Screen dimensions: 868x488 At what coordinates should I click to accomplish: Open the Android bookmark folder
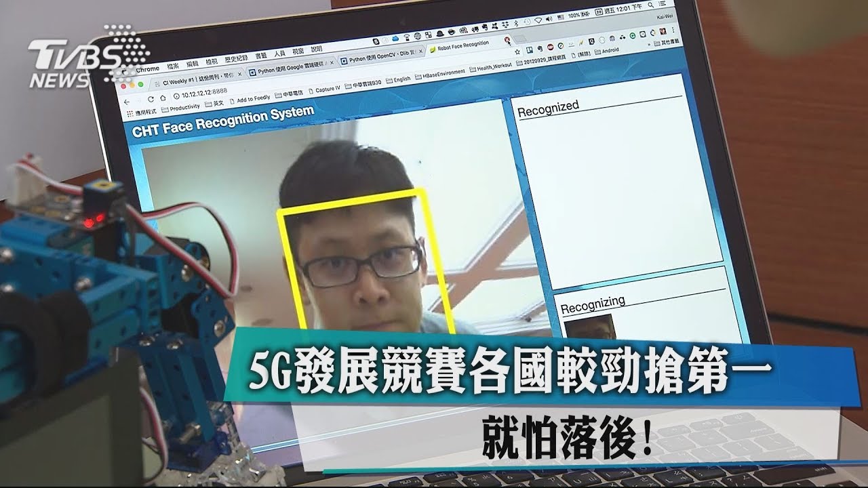coord(607,51)
